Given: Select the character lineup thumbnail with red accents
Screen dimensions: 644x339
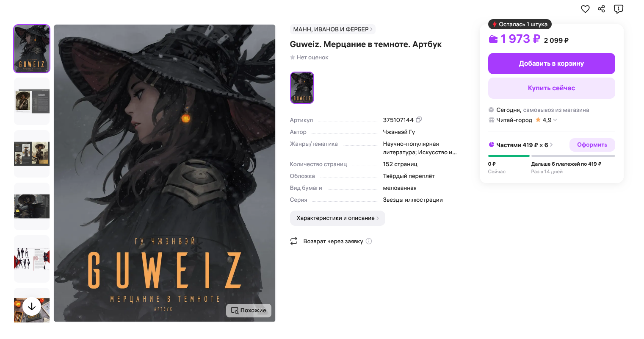Looking at the screenshot, I should (32, 259).
